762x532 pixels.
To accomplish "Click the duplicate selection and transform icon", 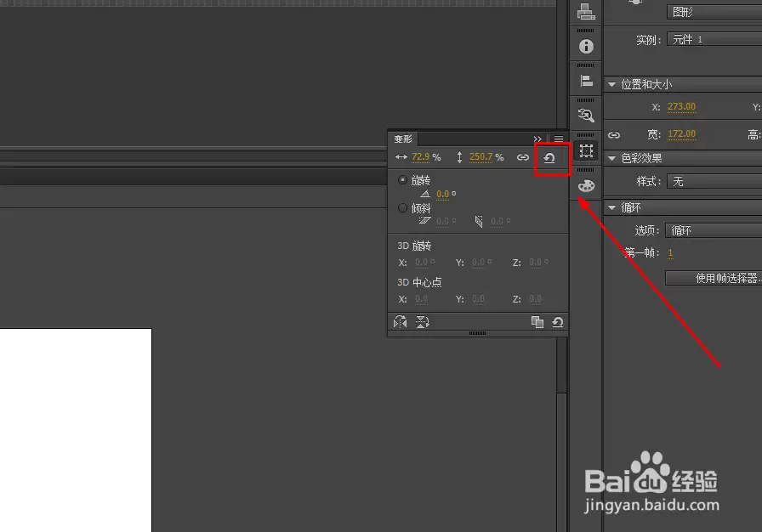I will (537, 322).
